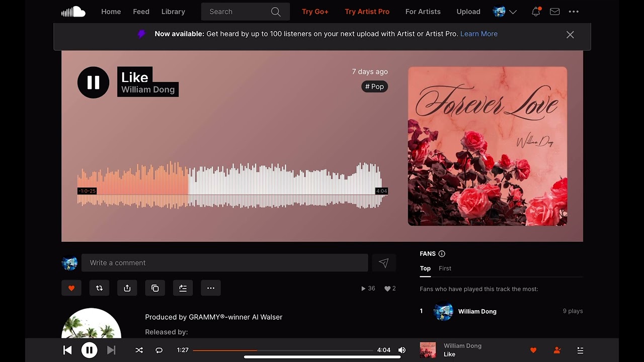
Task: Skip to next track in player bar
Action: 112,350
